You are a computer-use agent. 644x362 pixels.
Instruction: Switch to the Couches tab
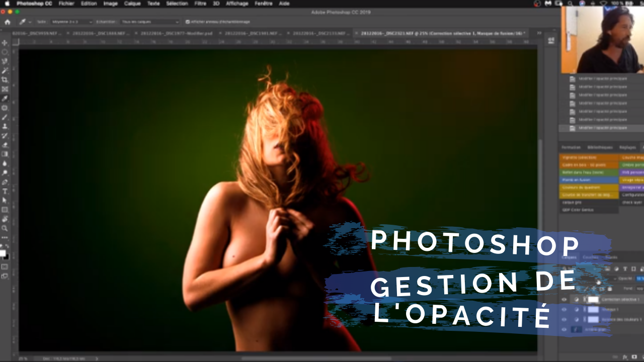(590, 257)
